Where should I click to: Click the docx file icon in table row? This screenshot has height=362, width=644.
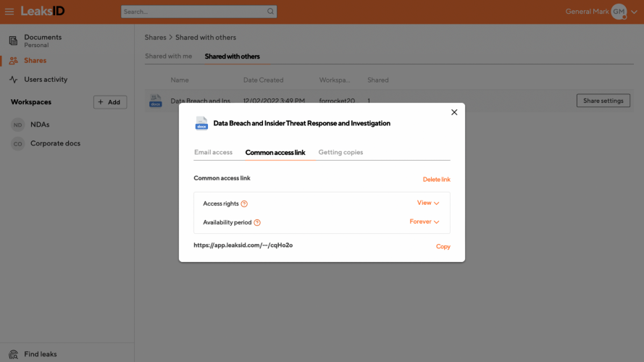click(155, 101)
